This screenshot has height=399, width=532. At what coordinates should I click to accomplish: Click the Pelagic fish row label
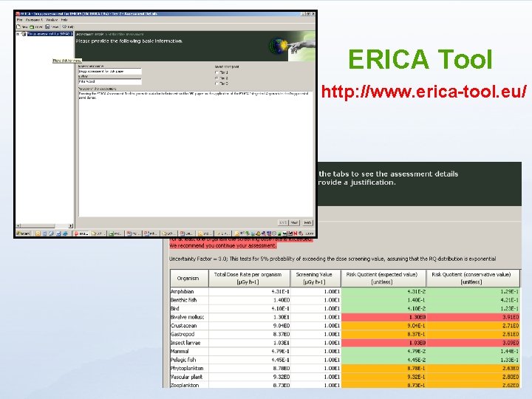coord(183,360)
